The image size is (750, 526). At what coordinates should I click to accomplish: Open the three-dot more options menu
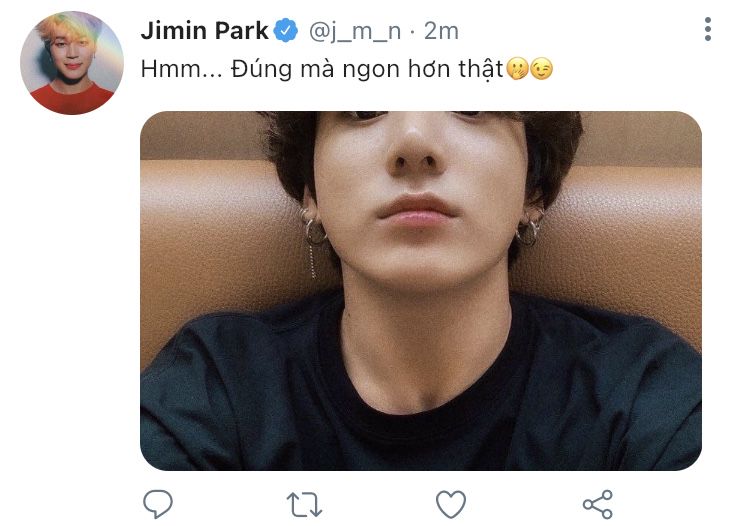click(x=708, y=29)
